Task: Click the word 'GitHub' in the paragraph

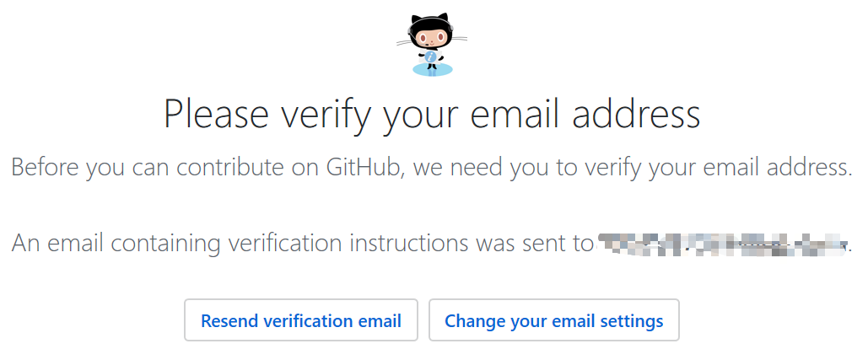Action: pos(356,167)
